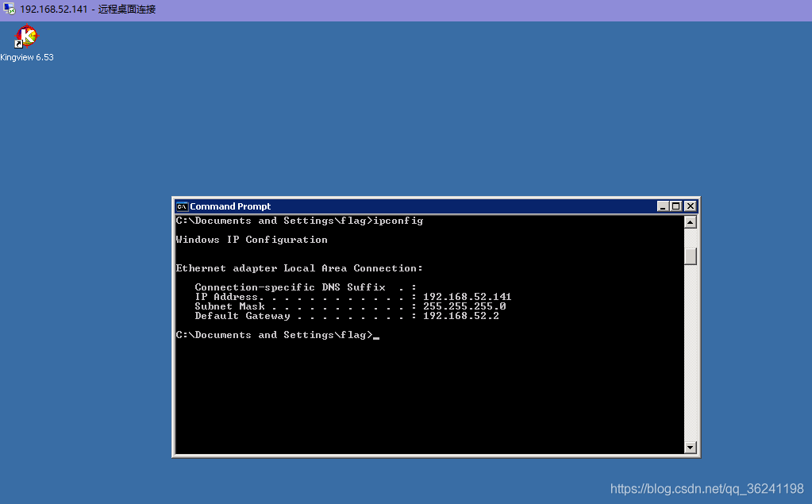
Task: Click the 'Ethernet adapter Local Area Connection:' line
Action: point(299,268)
